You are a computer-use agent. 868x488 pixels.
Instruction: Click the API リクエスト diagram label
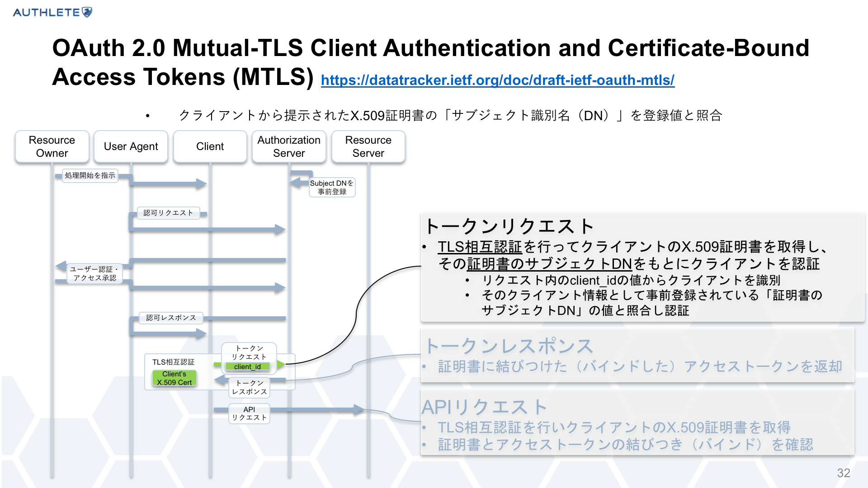click(x=249, y=413)
